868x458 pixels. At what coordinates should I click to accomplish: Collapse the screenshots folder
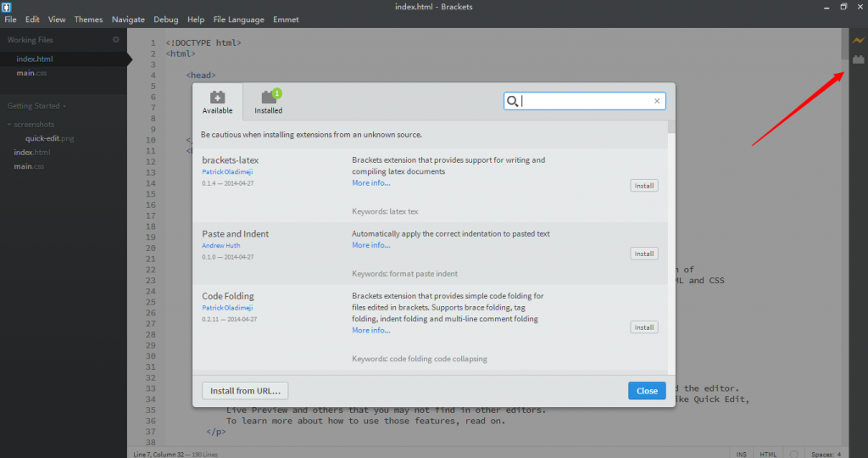(x=33, y=124)
